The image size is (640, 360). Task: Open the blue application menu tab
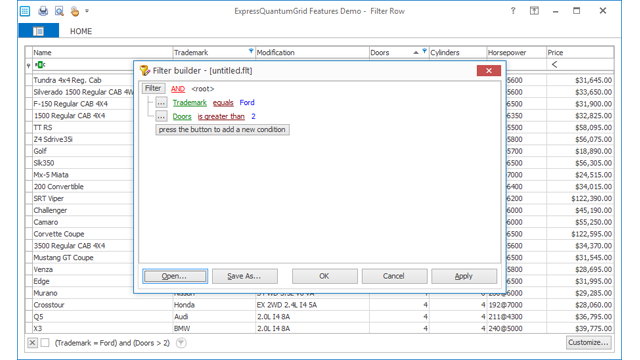(39, 31)
